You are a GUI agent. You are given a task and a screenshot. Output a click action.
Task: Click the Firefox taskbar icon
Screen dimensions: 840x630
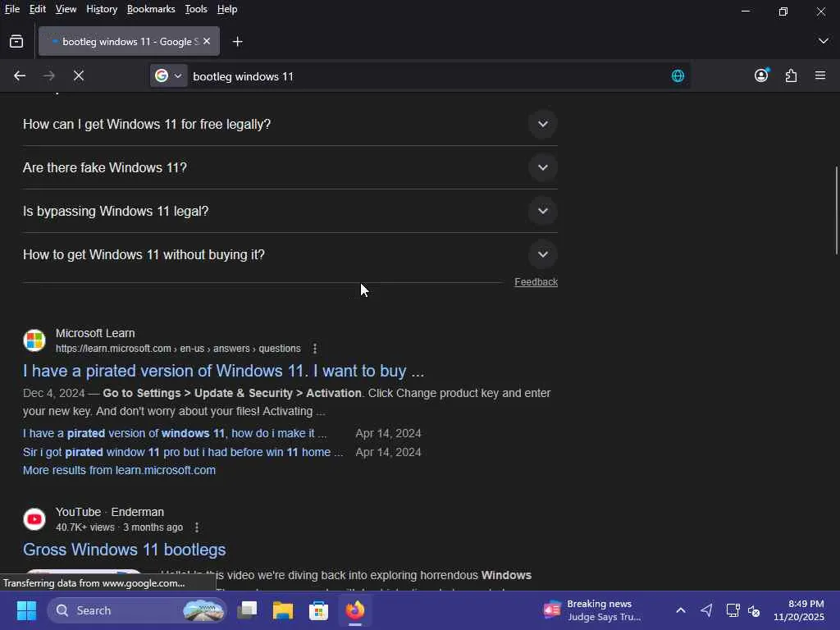(x=354, y=610)
